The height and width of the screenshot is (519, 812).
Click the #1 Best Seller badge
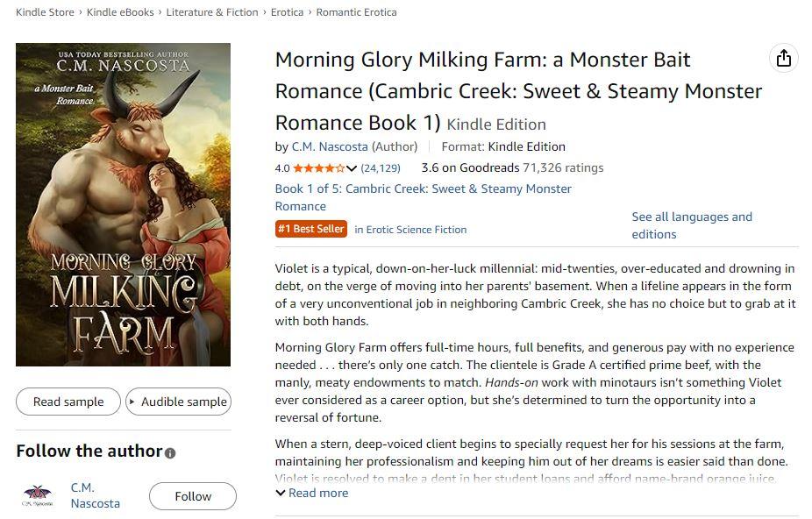tap(311, 229)
